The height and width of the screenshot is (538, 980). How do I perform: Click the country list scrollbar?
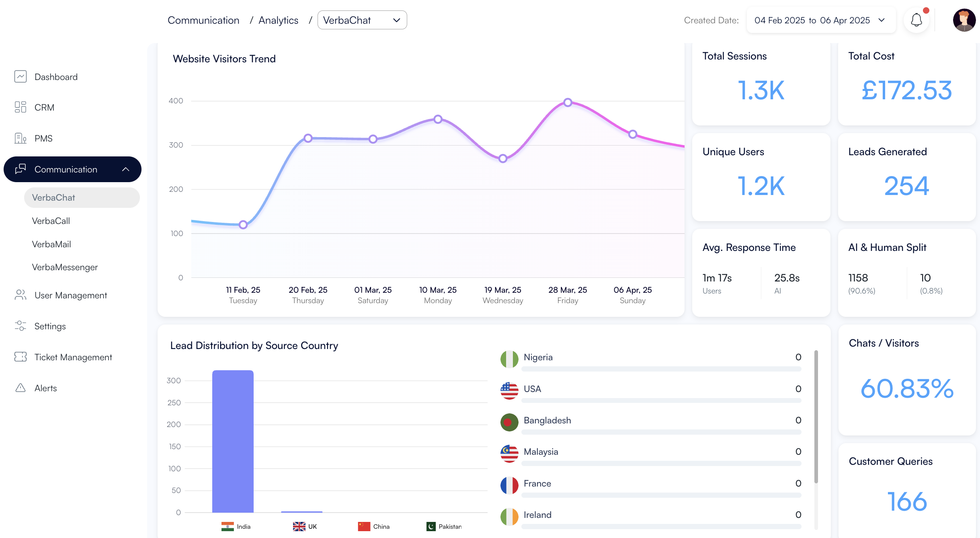pyautogui.click(x=816, y=416)
